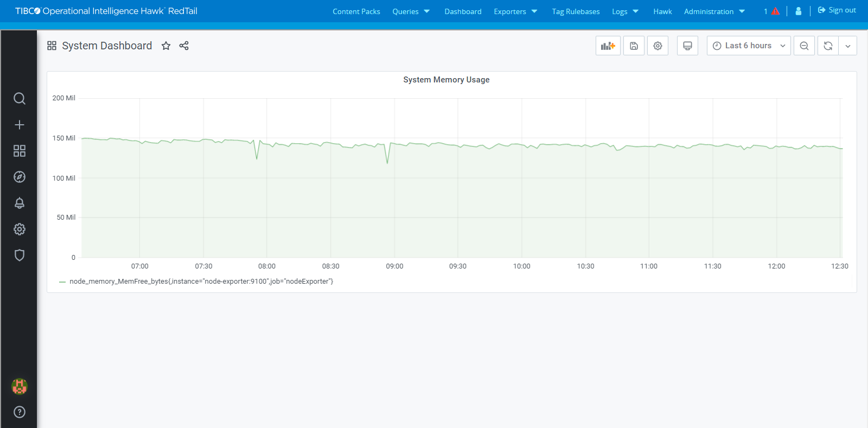Image resolution: width=868 pixels, height=428 pixels.
Task: Toggle node_memory_MemFree_bytes series in legend
Action: coord(201,282)
